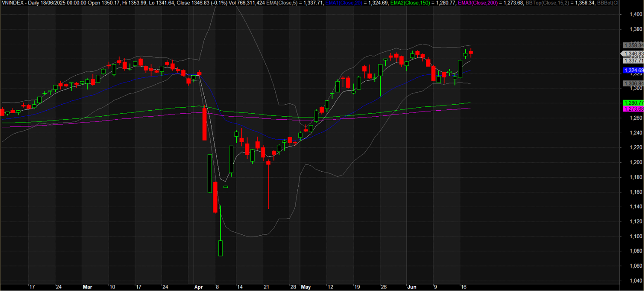The height and width of the screenshot is (291, 644).
Task: Click the 1,346.83 close price axis tag
Action: (633, 54)
